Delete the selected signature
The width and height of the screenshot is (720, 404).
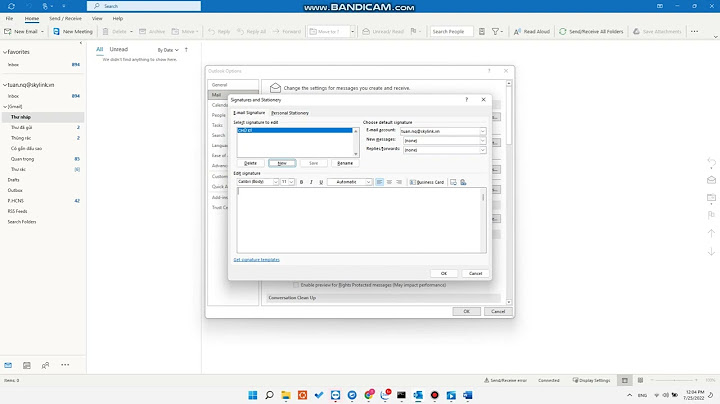(250, 163)
